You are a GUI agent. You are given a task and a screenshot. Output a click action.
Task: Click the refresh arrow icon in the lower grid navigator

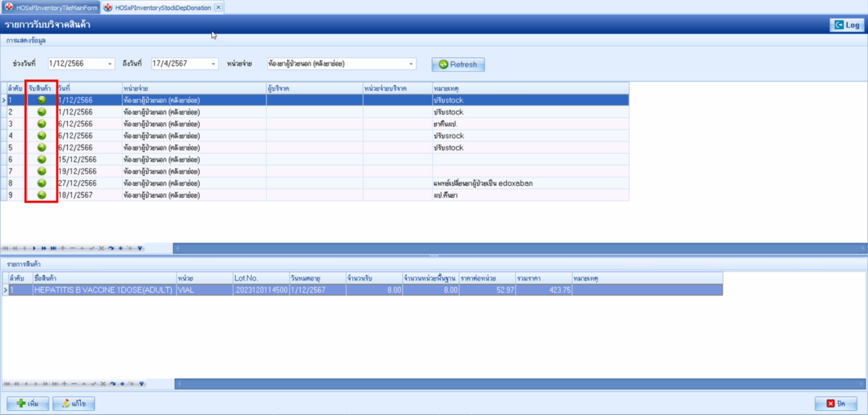(x=111, y=384)
